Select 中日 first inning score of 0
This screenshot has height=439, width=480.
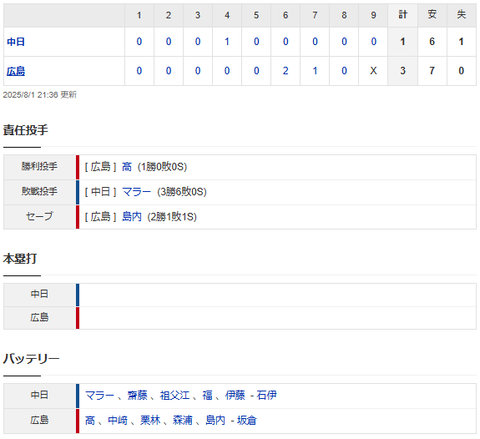click(x=139, y=42)
